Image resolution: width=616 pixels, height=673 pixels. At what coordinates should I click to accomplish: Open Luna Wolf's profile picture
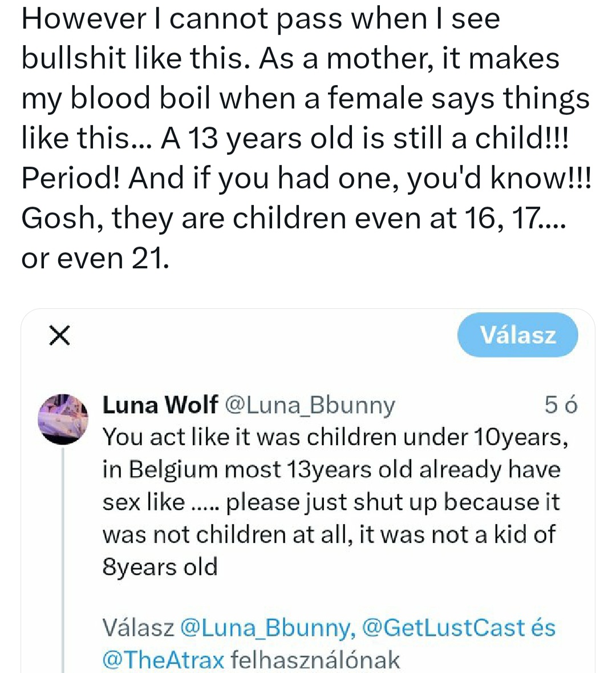pyautogui.click(x=63, y=418)
